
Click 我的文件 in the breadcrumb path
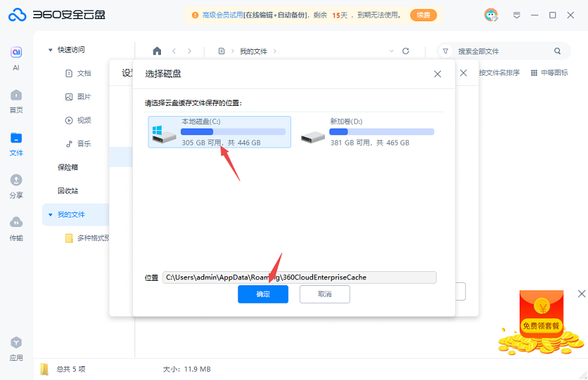[254, 51]
